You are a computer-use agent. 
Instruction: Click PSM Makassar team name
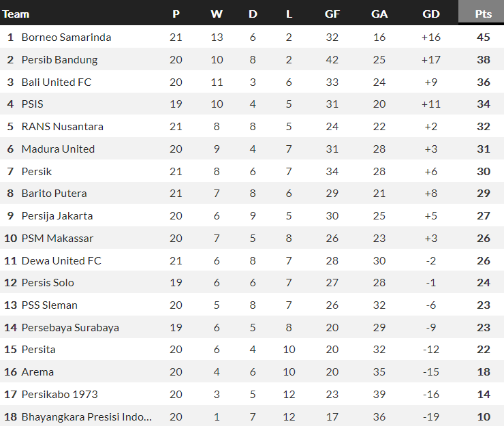pos(57,239)
